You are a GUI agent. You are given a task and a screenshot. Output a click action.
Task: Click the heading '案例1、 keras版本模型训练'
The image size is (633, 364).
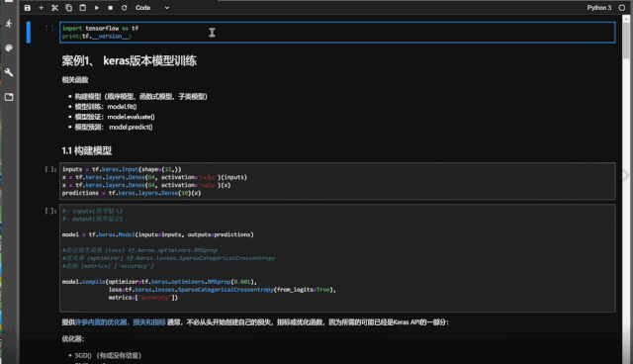(130, 61)
